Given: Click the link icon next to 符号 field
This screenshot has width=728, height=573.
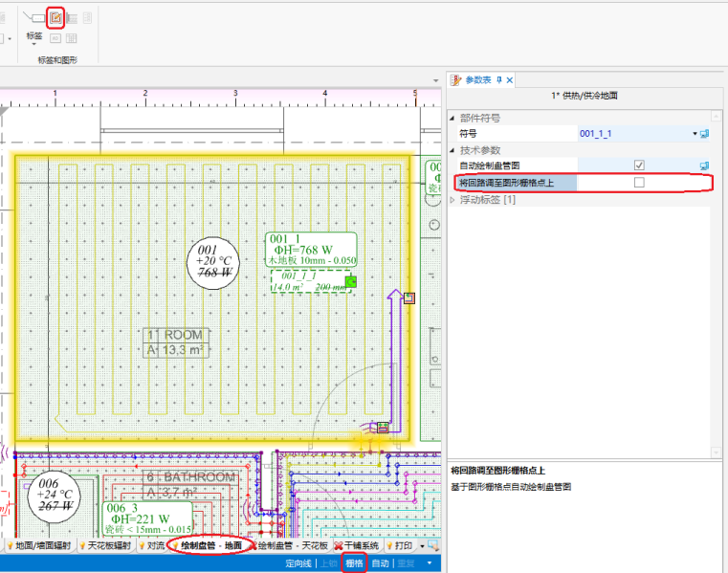Looking at the screenshot, I should coord(704,134).
